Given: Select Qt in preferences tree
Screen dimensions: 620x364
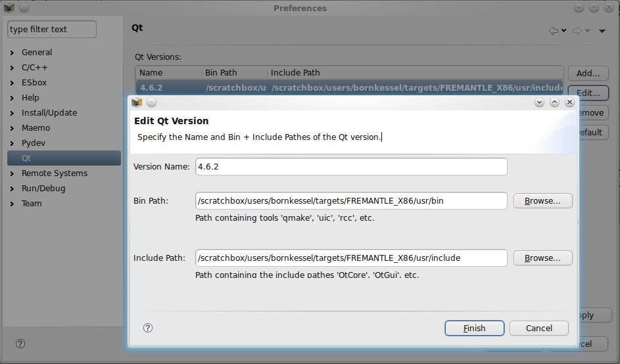Looking at the screenshot, I should click(26, 158).
